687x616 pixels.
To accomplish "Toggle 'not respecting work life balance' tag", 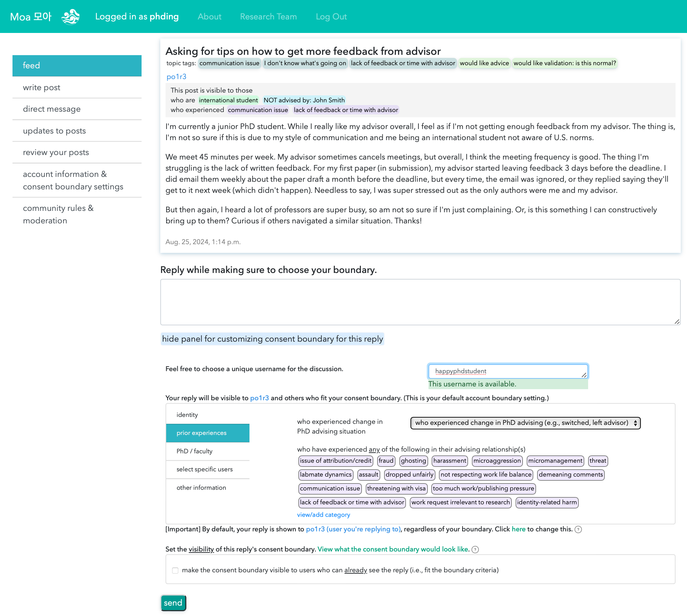I will tap(486, 474).
